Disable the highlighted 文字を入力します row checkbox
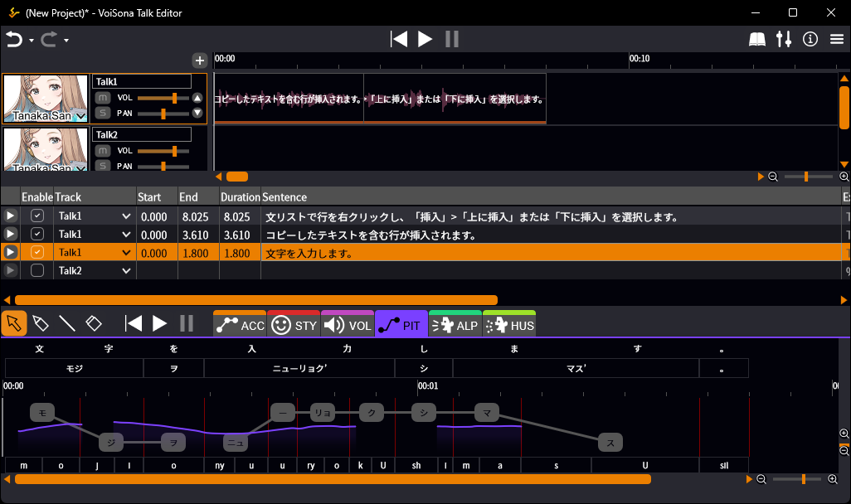 37,252
